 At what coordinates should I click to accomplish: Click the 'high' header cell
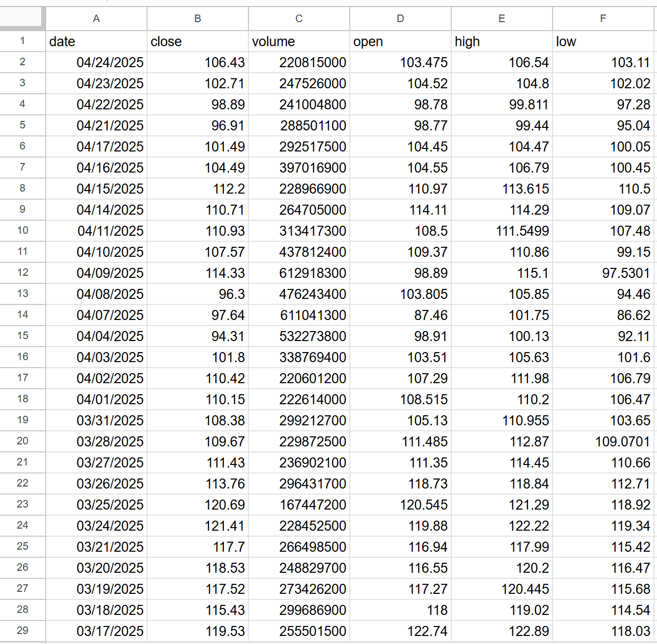pyautogui.click(x=501, y=41)
